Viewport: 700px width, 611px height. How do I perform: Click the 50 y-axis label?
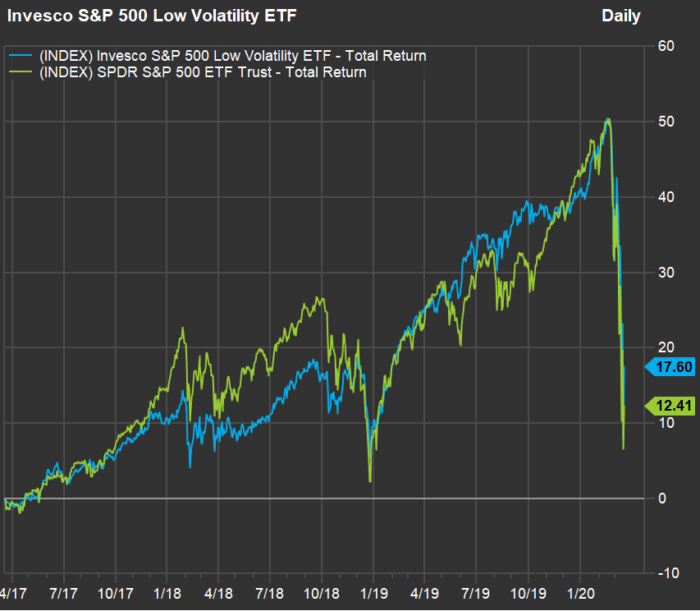pyautogui.click(x=666, y=122)
